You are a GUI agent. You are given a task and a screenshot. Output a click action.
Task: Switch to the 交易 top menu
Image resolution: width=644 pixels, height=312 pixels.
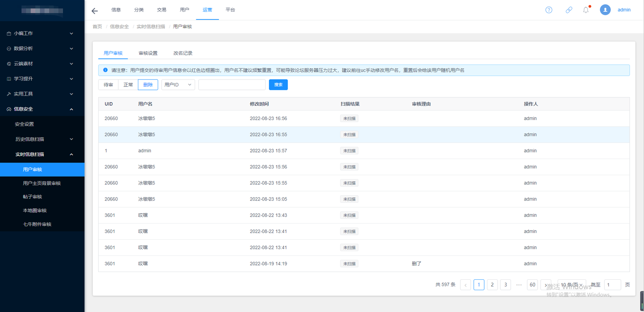point(162,10)
